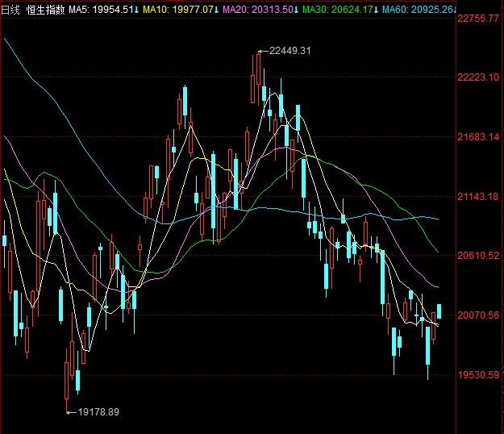Click the 20610.52 axis price label
Screen dimensions: 504x434
pos(479,256)
